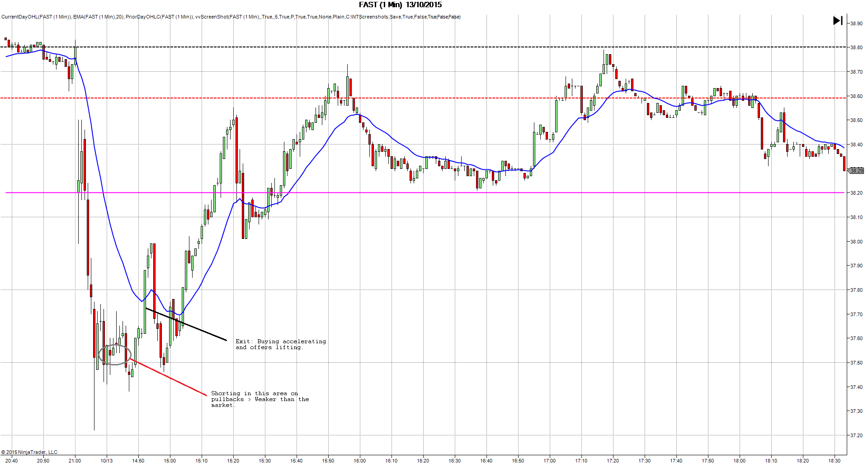Click the © 2015 NinjaTrader, LLC copyright text
868x467 pixels.
(29, 453)
